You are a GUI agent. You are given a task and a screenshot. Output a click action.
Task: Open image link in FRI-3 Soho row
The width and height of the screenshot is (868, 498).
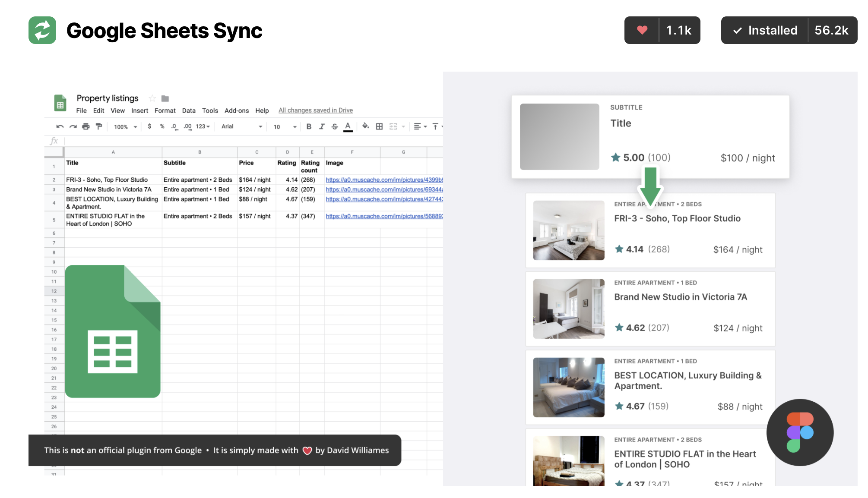pyautogui.click(x=384, y=180)
